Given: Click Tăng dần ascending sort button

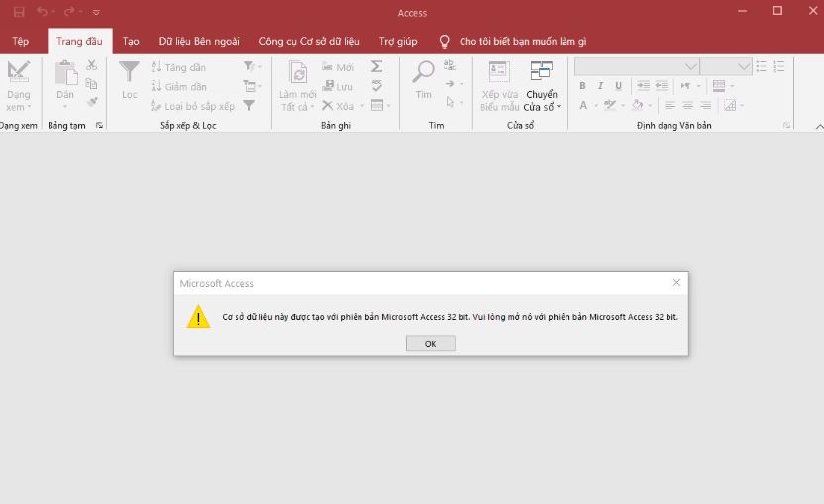Looking at the screenshot, I should (x=178, y=67).
